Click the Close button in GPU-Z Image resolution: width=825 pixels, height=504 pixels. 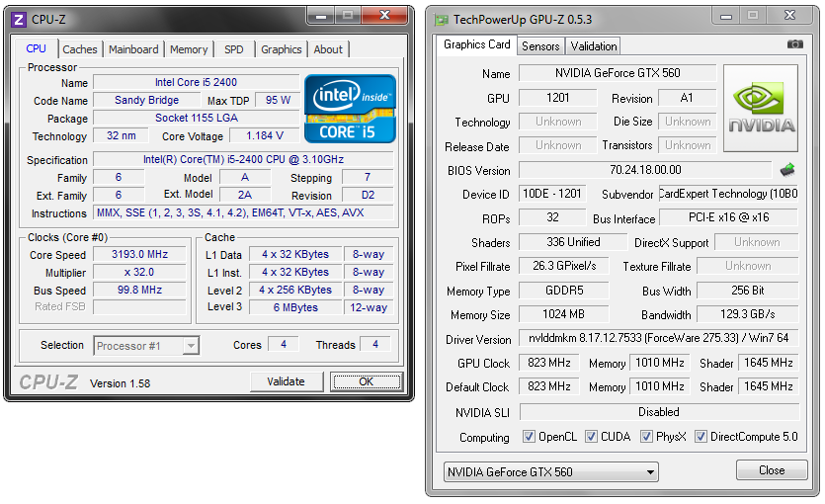click(772, 470)
